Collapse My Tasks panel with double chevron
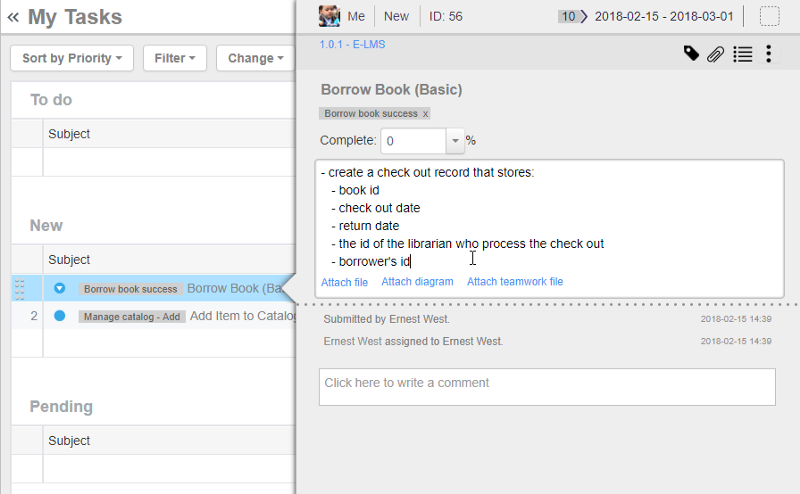Screen dimensions: 800x494 13,17
